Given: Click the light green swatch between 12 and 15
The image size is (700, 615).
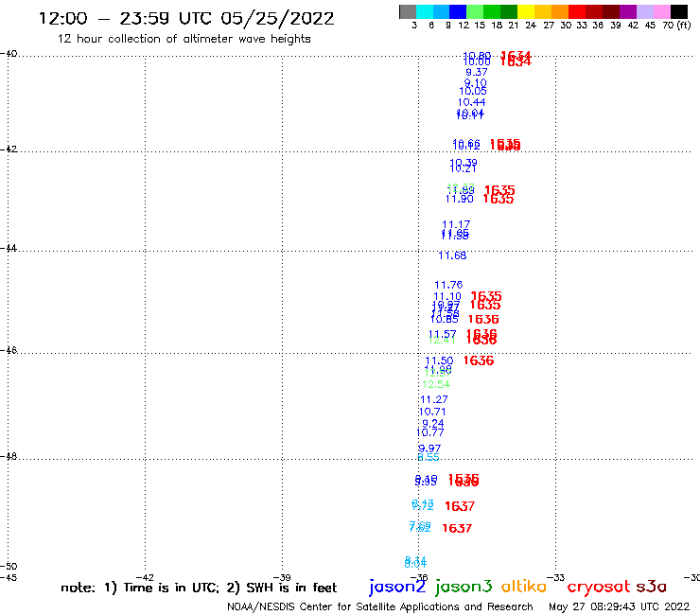Looking at the screenshot, I should point(475,11).
